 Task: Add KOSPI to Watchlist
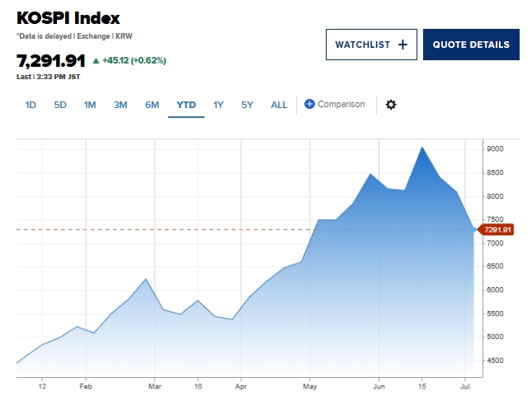pos(371,45)
